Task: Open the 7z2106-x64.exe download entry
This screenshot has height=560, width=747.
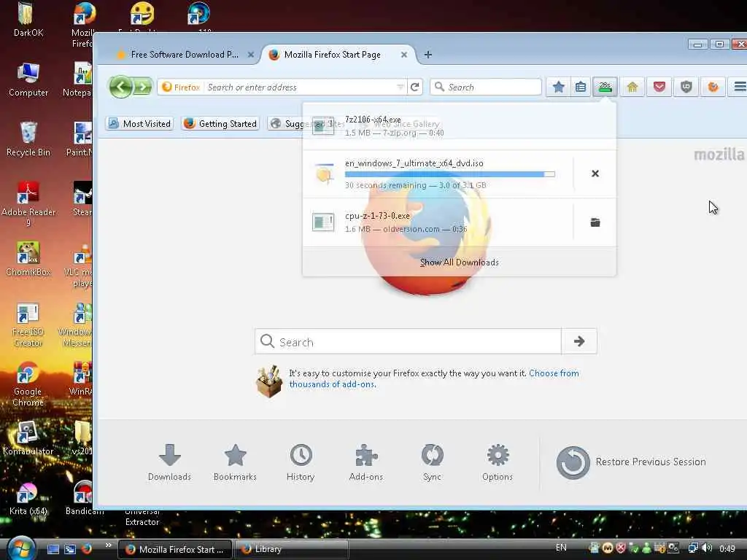Action: [x=460, y=126]
